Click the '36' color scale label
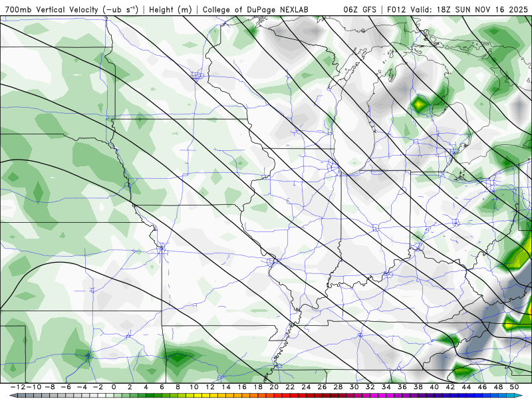Image resolution: width=532 pixels, height=399 pixels. pos(402,387)
